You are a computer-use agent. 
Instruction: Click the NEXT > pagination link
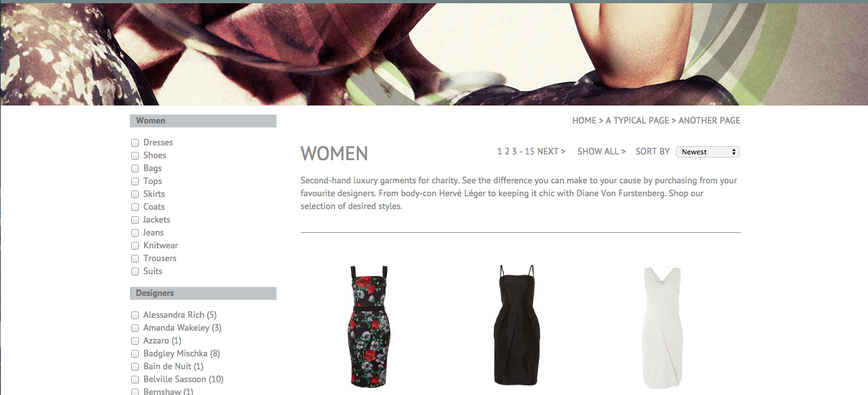(551, 151)
